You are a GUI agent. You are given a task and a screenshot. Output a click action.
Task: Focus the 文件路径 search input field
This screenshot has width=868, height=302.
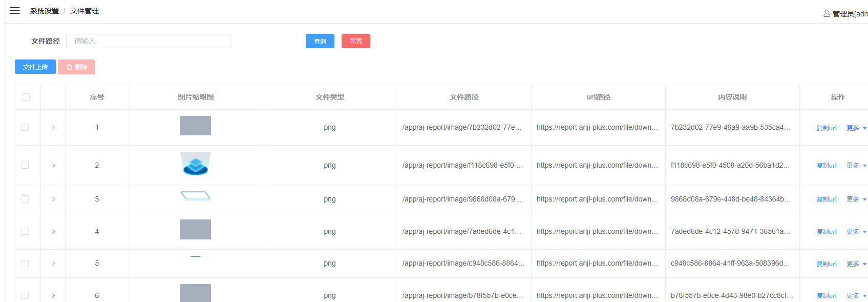tap(148, 41)
